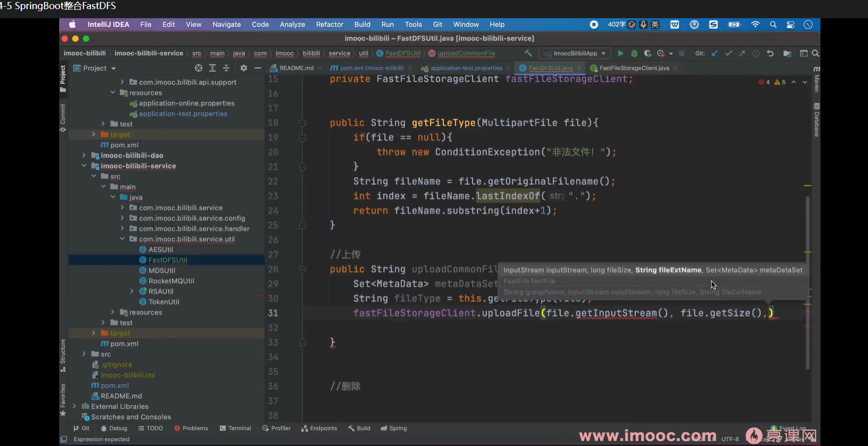Toggle the Structure tool window stripe button
Image resolution: width=868 pixels, height=446 pixels.
(x=63, y=356)
